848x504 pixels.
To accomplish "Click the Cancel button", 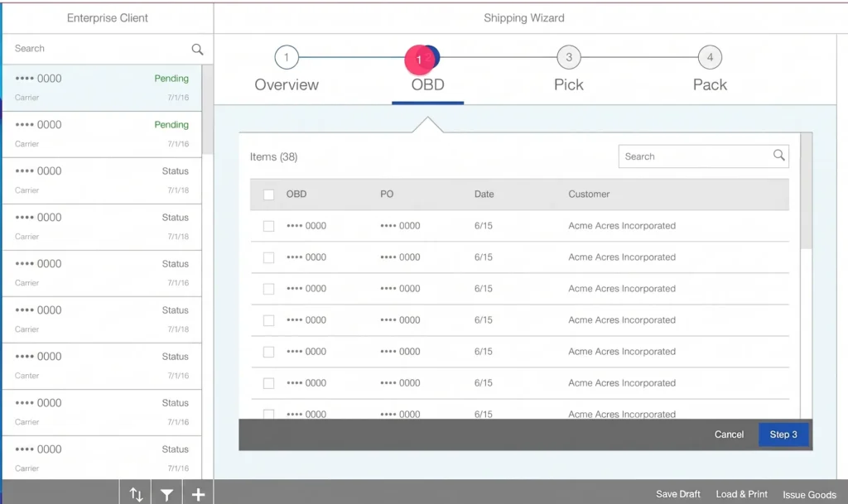I will pyautogui.click(x=729, y=434).
